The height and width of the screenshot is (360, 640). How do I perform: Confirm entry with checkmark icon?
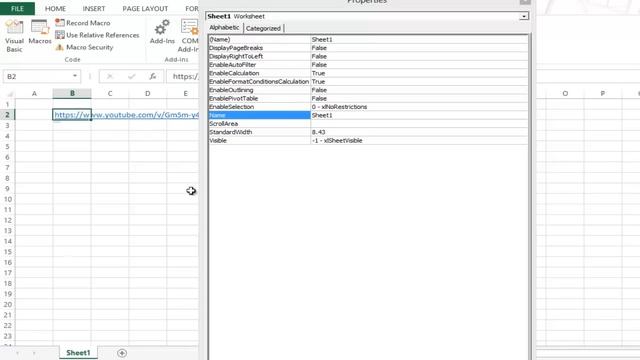coord(131,76)
